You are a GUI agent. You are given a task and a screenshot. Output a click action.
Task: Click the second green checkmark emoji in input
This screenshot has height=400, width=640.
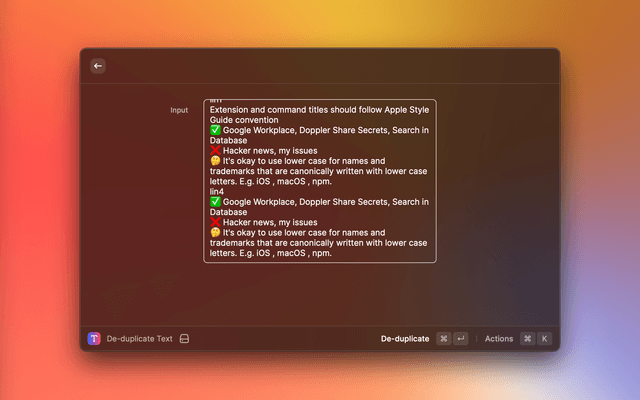(x=215, y=201)
